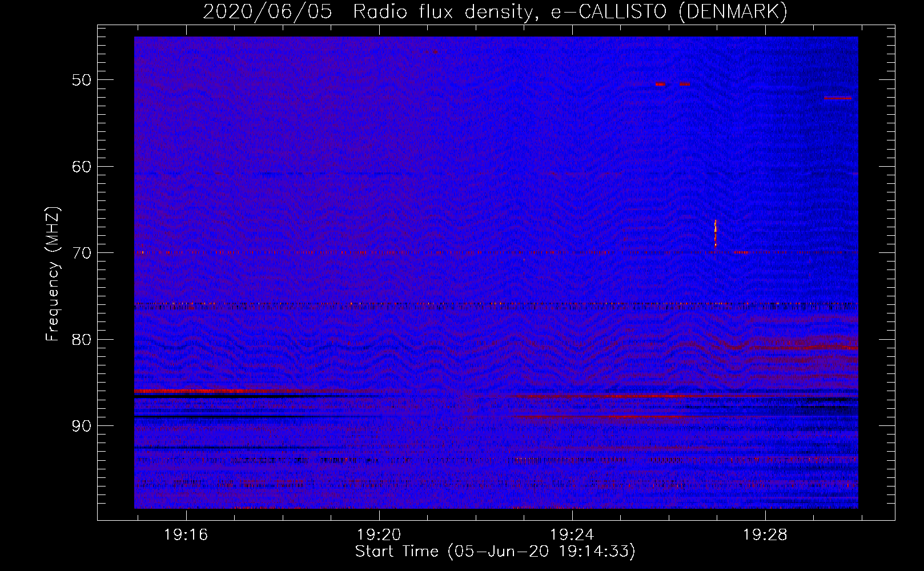The height and width of the screenshot is (571, 924).
Task: Click the 19:28 time tick label
Action: (765, 535)
